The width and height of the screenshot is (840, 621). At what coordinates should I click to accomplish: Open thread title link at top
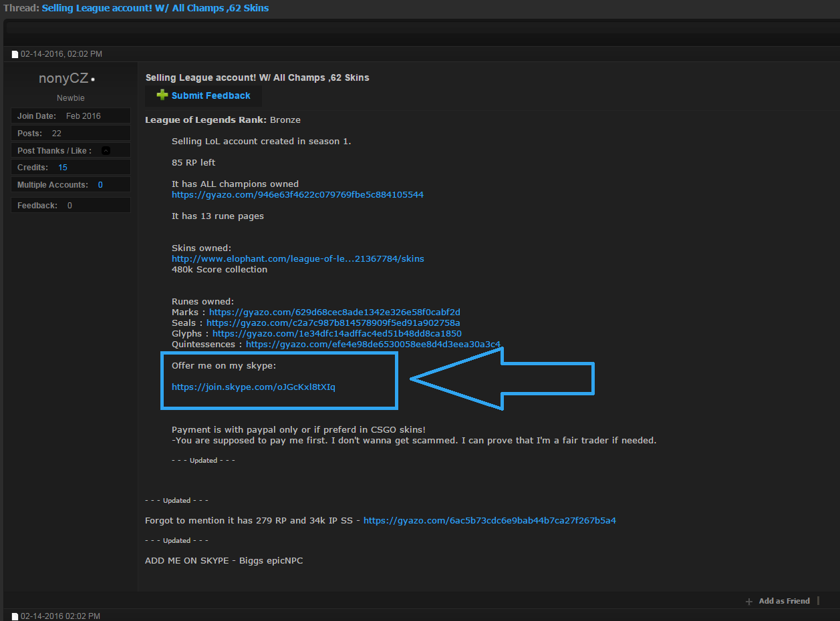click(155, 8)
